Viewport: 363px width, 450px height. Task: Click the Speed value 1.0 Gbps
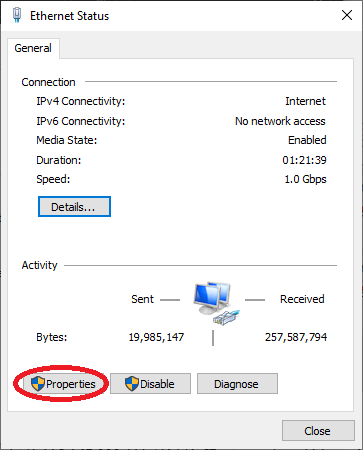[x=305, y=179]
